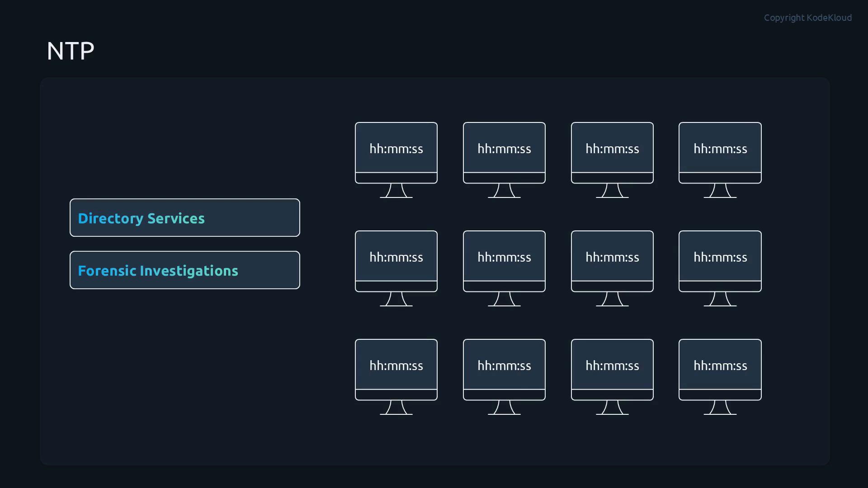
Task: Click the stand of the bottom-left monitor
Action: click(x=396, y=408)
